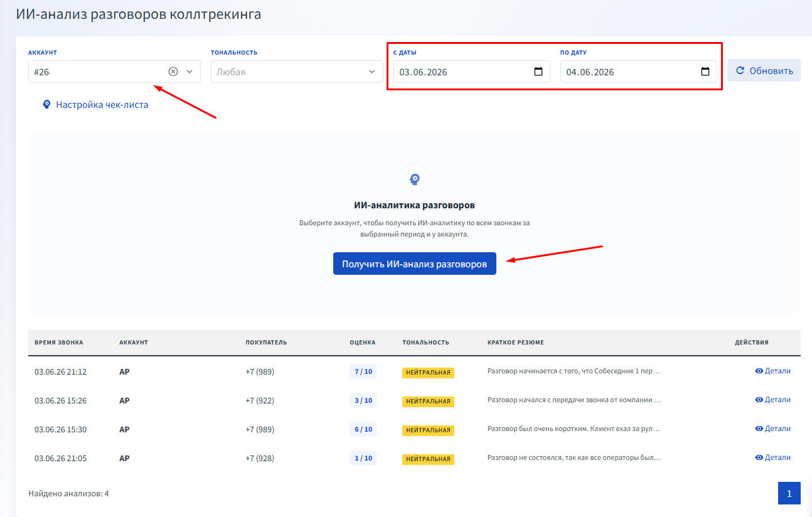
Task: Click the По дату field 04.06.2026
Action: [639, 72]
